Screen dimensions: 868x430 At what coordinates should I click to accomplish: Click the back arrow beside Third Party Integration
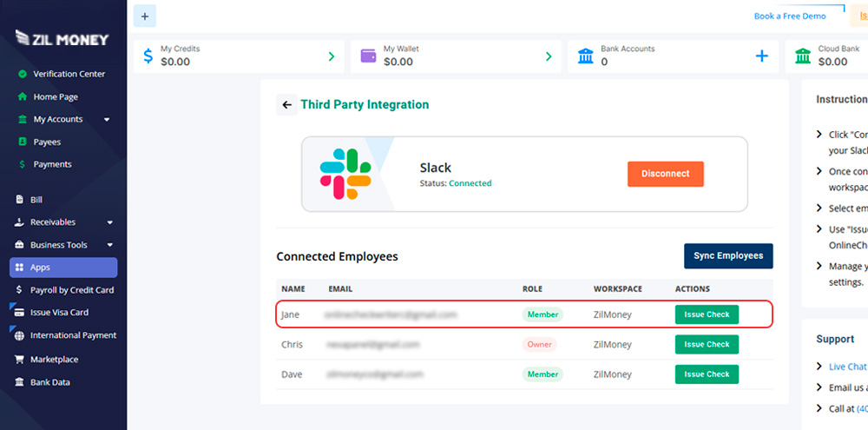point(286,105)
